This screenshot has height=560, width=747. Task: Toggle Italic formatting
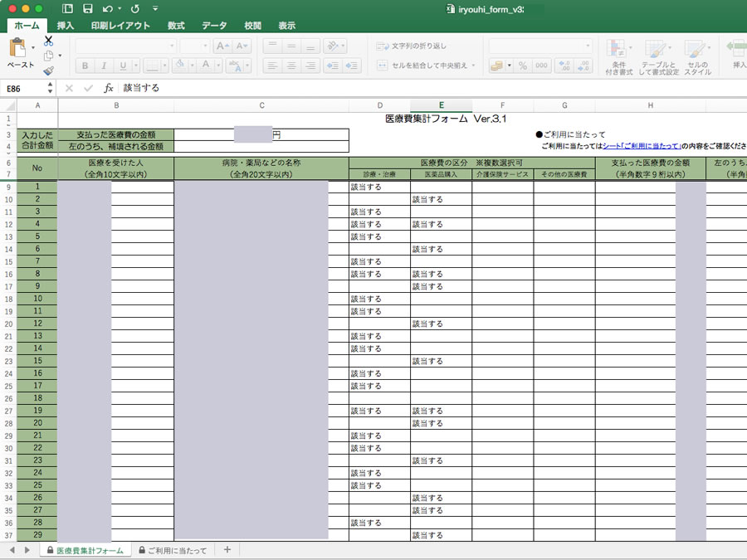point(104,66)
